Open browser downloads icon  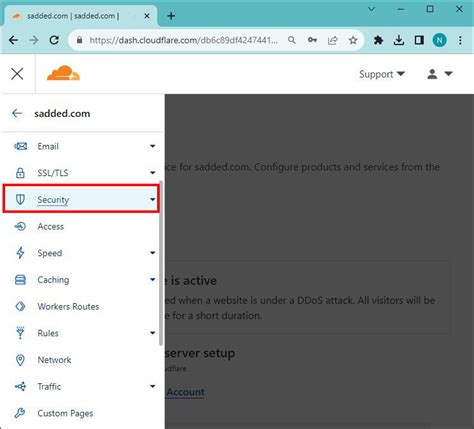pos(399,40)
